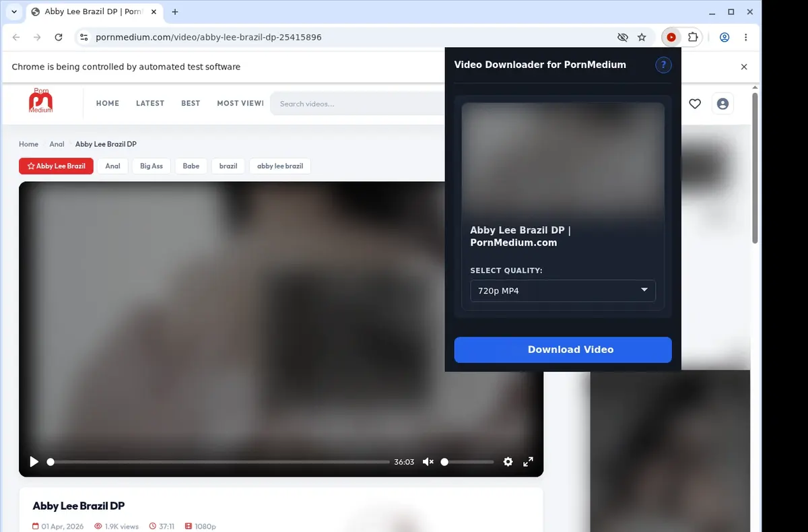The image size is (808, 532).
Task: Open video player settings gear
Action: [508, 462]
